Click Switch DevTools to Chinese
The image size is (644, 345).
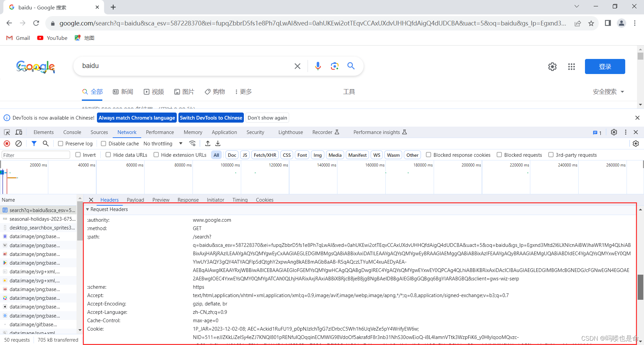point(211,118)
